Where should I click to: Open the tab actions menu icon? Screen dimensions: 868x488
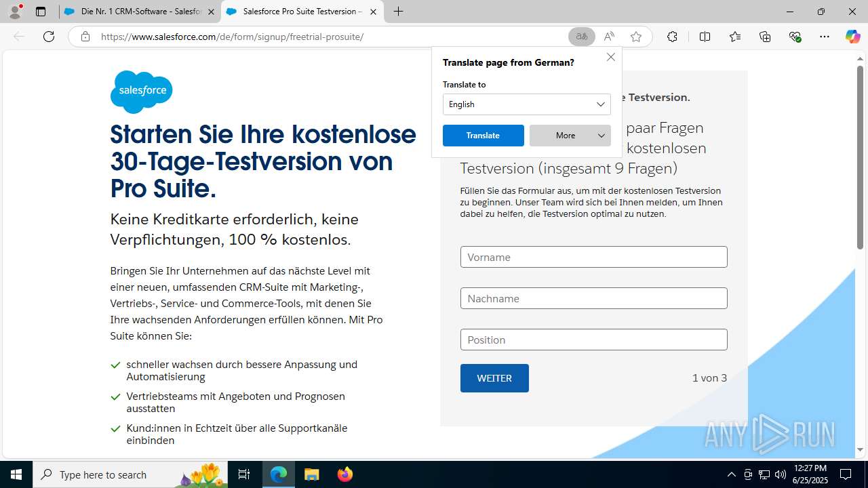[41, 12]
